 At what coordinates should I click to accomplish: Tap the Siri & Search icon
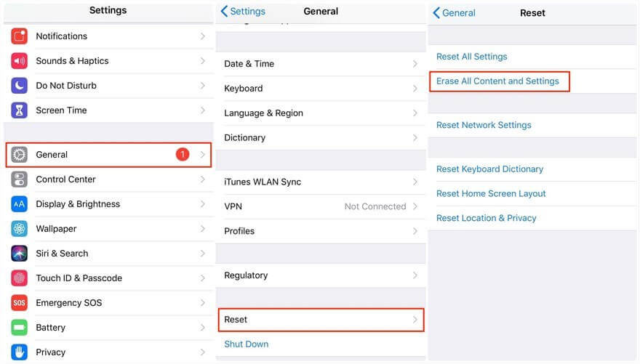click(x=20, y=254)
